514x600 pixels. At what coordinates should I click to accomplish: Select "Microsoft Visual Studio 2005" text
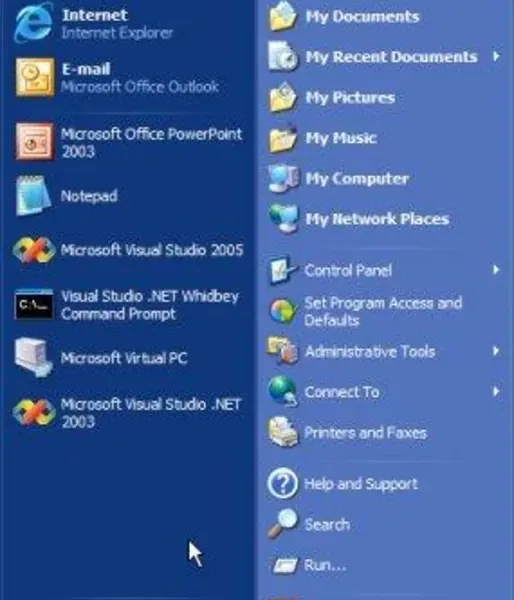pyautogui.click(x=152, y=250)
